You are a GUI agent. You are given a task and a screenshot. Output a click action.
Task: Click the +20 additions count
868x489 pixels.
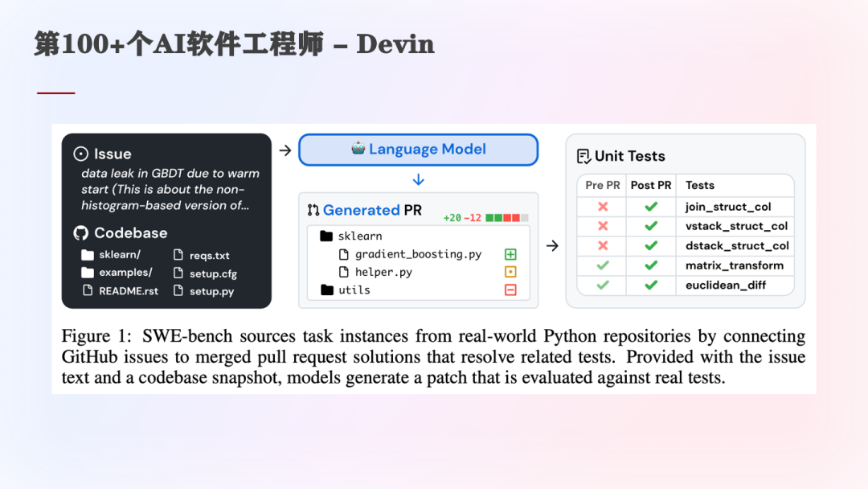coord(452,218)
